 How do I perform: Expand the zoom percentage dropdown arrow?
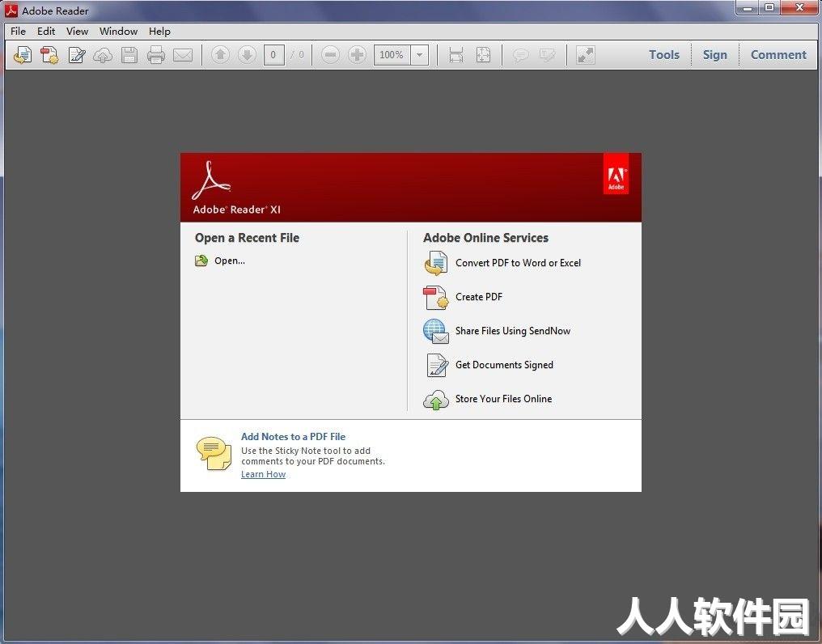[419, 55]
